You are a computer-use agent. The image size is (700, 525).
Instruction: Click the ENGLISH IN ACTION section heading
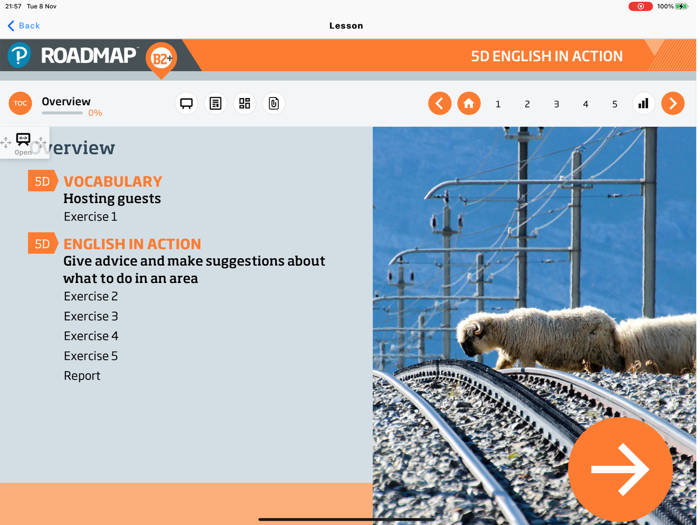coord(132,244)
